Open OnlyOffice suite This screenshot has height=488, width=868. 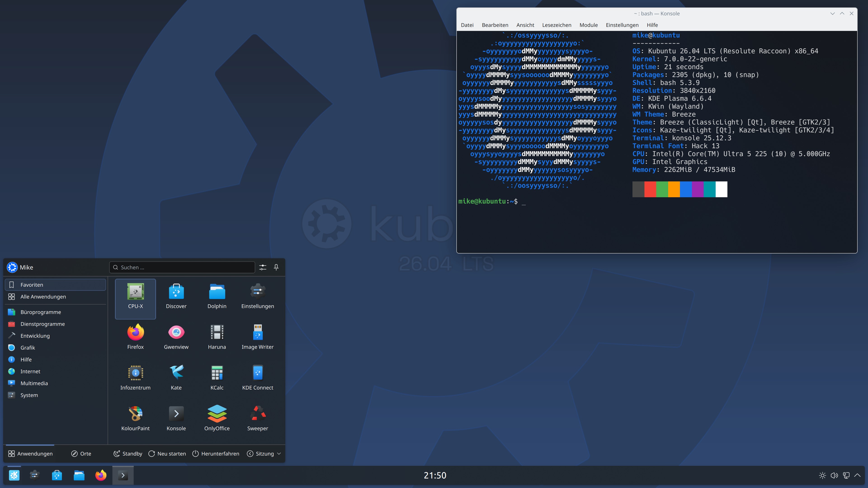coord(217,421)
